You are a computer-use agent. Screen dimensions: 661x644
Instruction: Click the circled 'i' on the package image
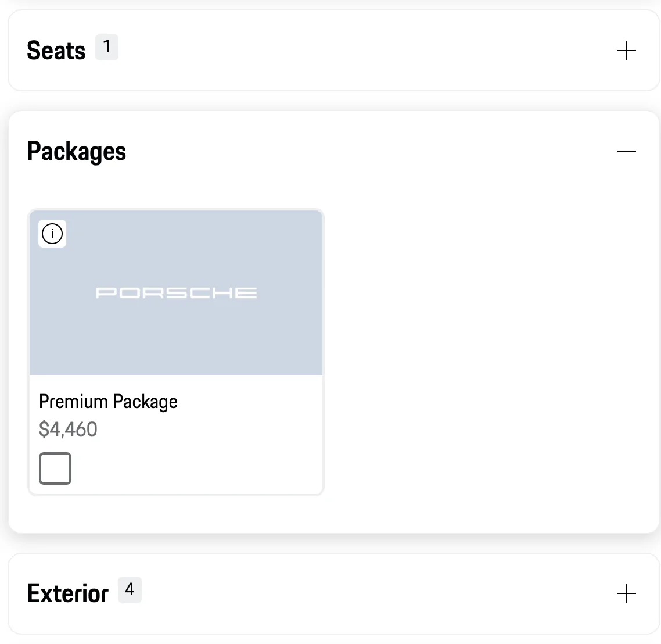[x=52, y=234]
